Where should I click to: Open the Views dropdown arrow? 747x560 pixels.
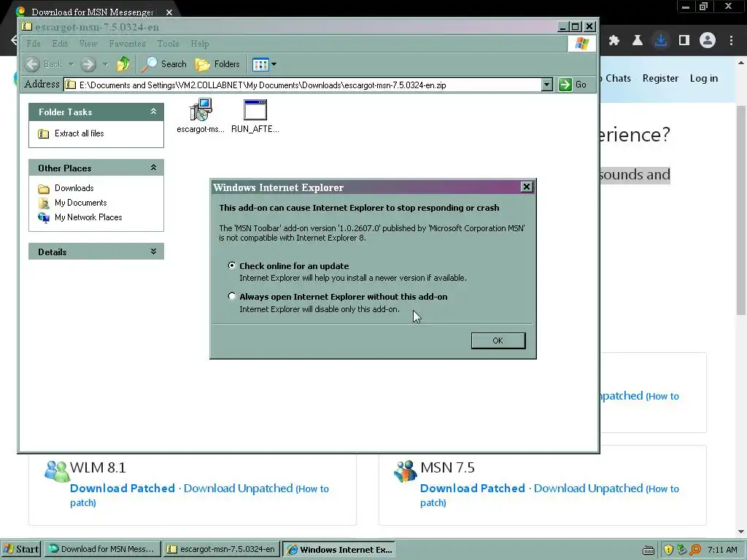click(x=274, y=64)
